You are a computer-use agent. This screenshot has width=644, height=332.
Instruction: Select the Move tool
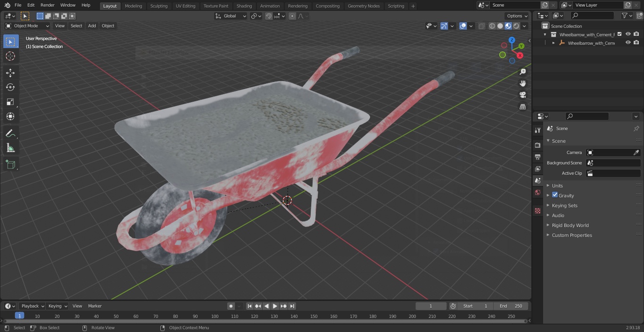[x=10, y=73]
